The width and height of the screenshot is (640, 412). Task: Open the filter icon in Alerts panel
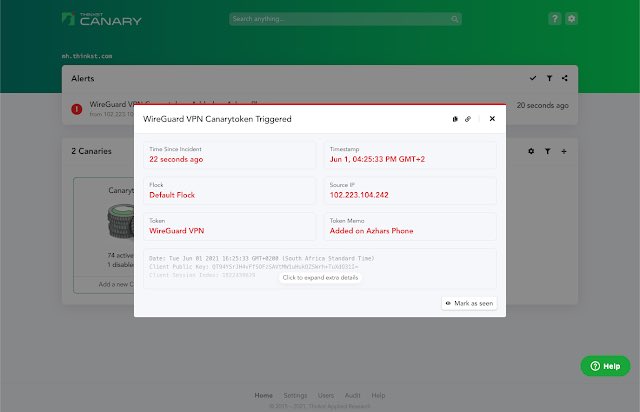tap(549, 78)
